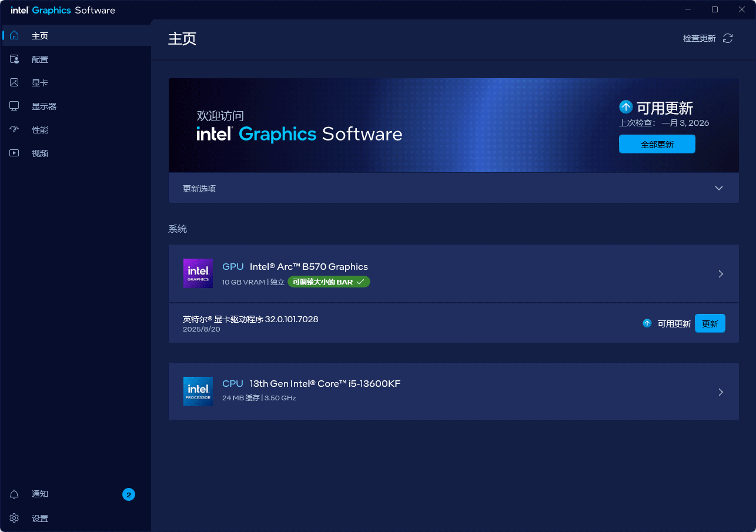Click the 显卡 graphics card icon
This screenshot has height=532, width=756.
[x=14, y=83]
